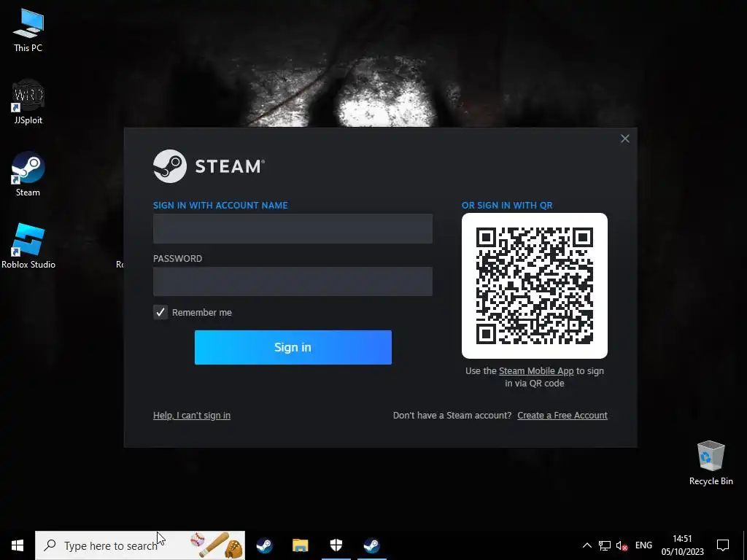Uncheck the Remember me checkbox

[160, 312]
